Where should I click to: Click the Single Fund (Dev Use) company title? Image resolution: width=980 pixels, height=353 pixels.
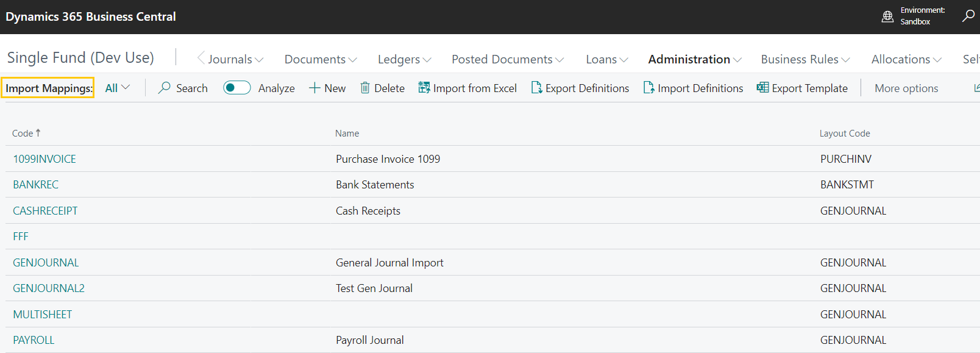click(80, 58)
